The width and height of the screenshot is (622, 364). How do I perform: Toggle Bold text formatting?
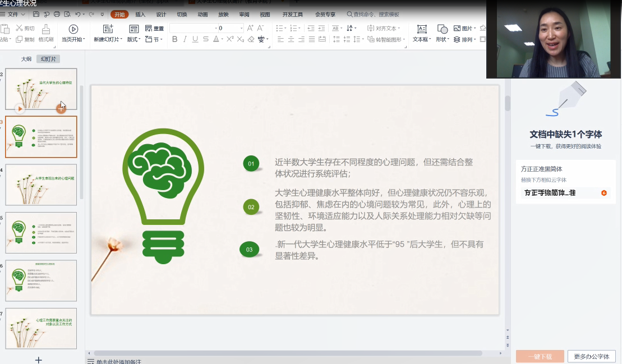tap(174, 39)
